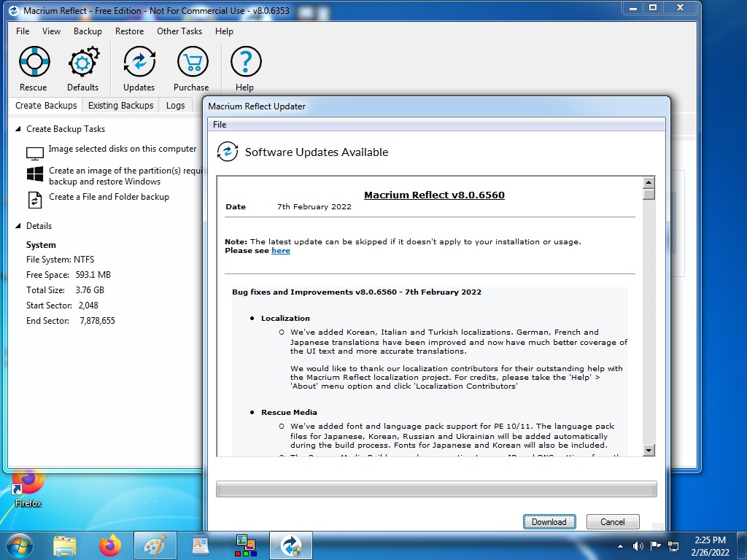The image size is (747, 560).
Task: Follow the 'here' link in the note
Action: pos(281,251)
